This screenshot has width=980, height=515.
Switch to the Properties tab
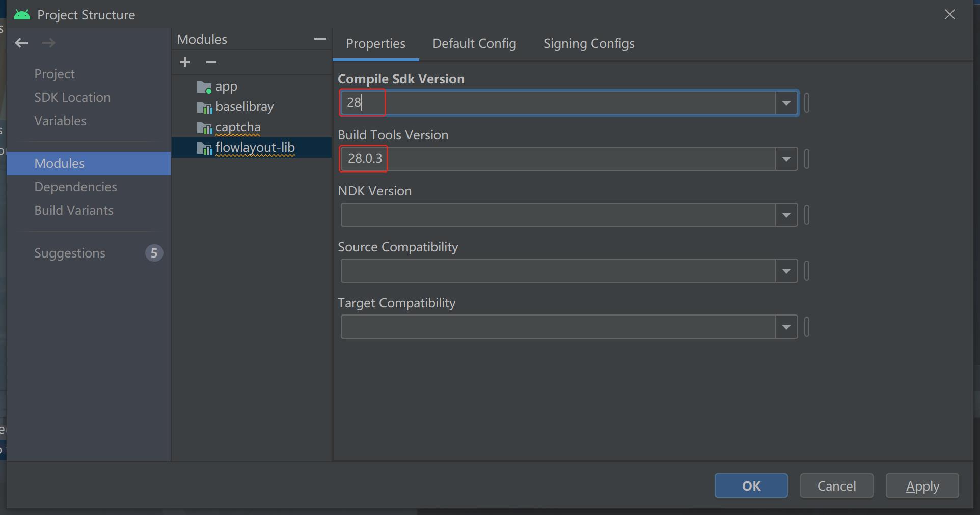point(376,44)
